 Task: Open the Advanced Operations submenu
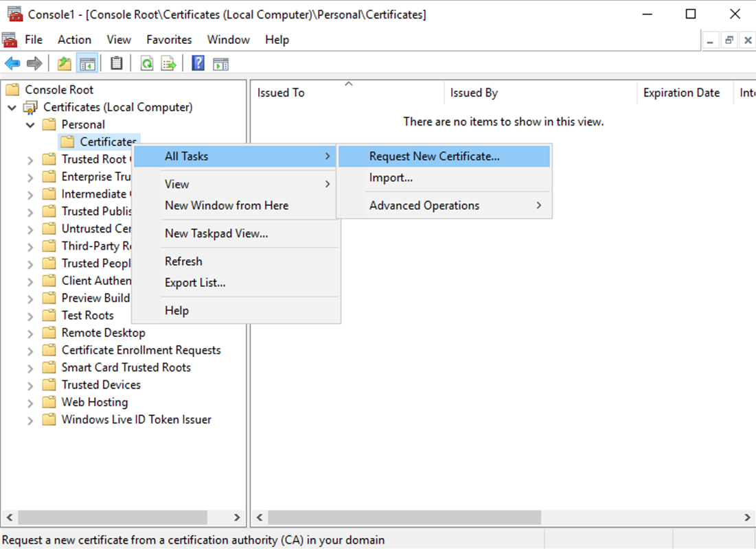coord(424,205)
